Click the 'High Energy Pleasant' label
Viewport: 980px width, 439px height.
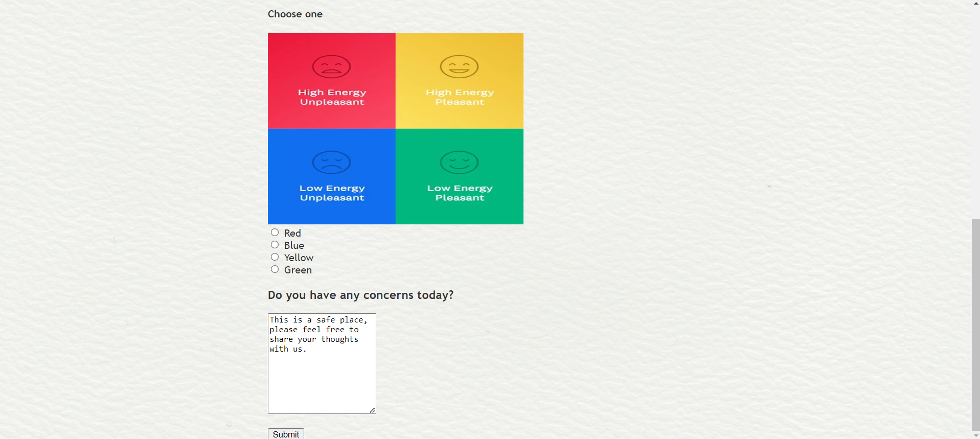tap(460, 97)
